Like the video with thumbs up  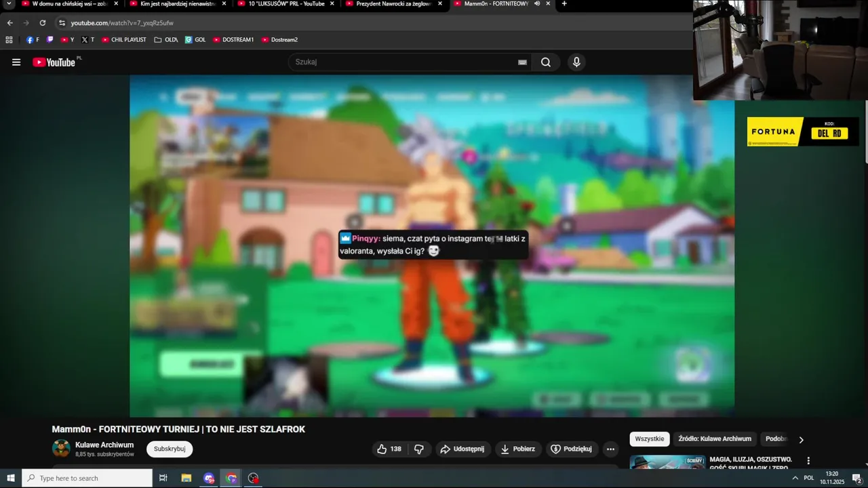[x=389, y=449]
